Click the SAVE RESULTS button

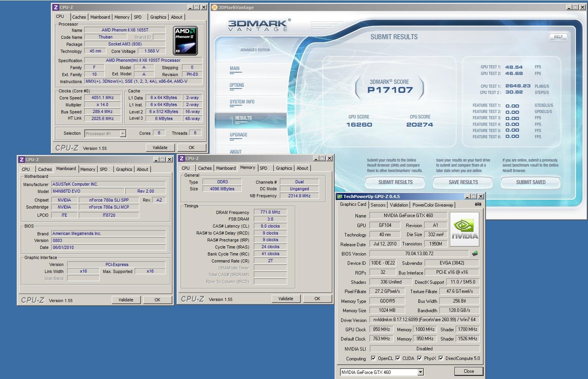click(463, 182)
